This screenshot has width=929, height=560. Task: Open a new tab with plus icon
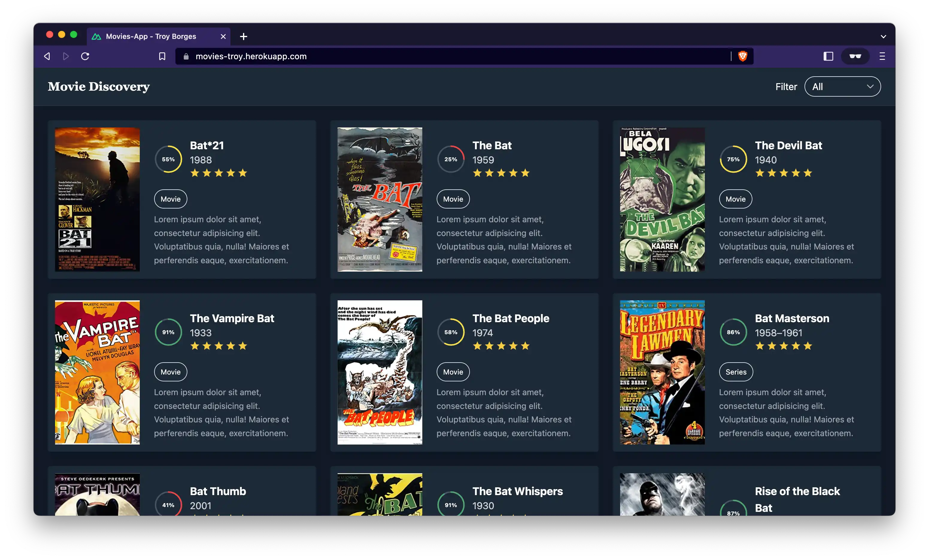click(x=244, y=36)
